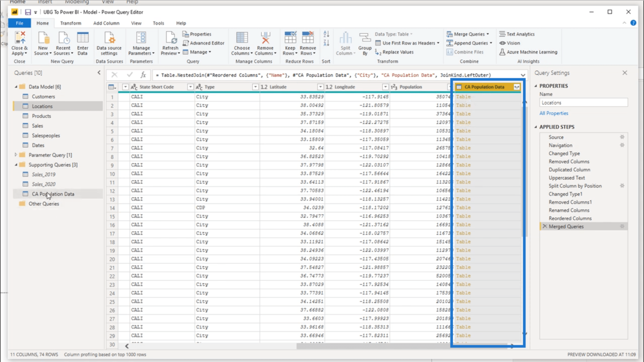
Task: Click the Enter Data icon
Action: 82,38
